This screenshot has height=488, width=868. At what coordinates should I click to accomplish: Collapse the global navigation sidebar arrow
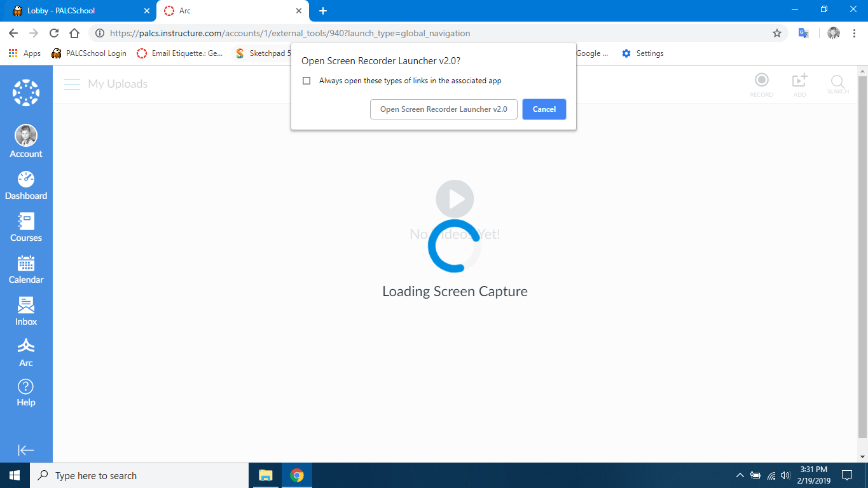pos(26,450)
